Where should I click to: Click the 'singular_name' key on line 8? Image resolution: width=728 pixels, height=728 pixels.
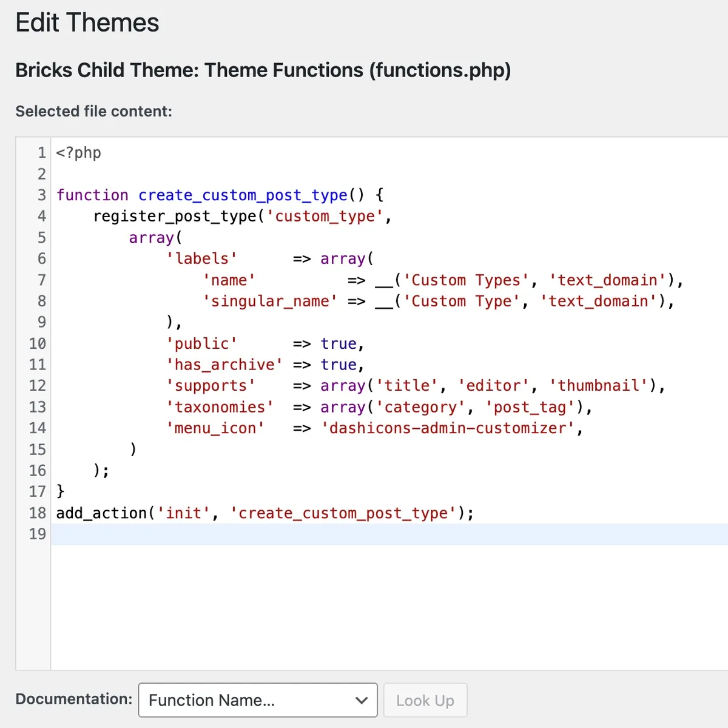click(x=271, y=302)
